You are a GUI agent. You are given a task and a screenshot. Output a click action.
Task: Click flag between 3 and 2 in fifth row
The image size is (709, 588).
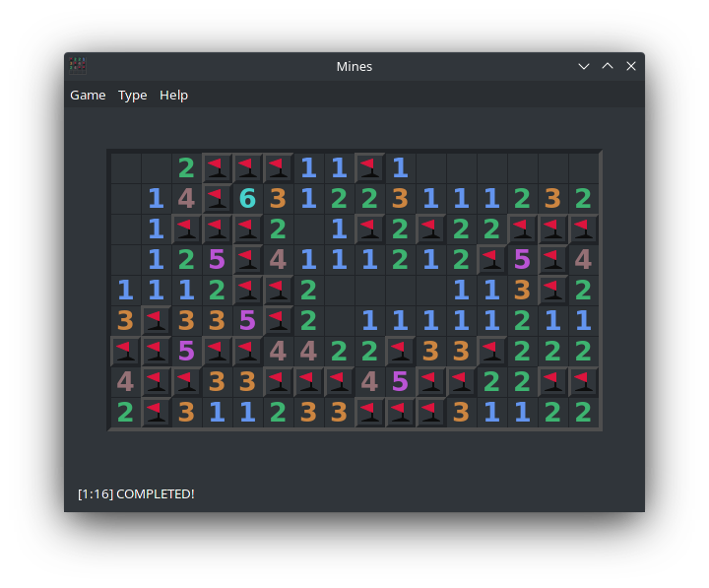click(x=553, y=291)
